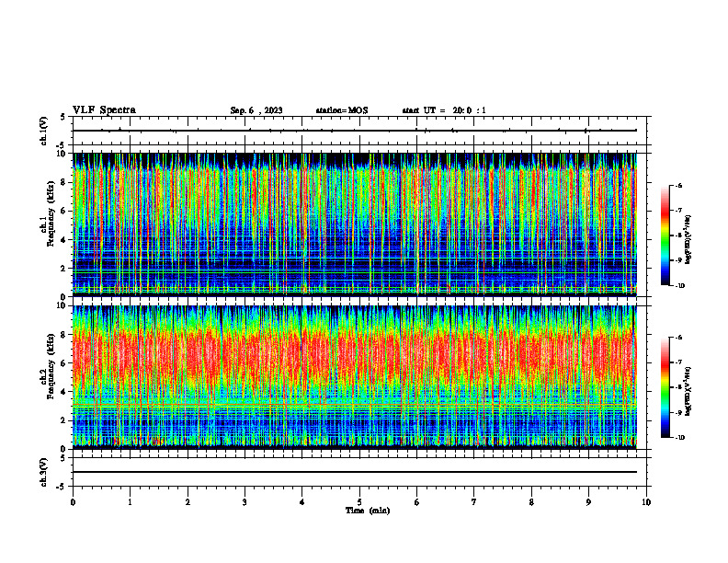Click the "VLF Spectra" plot title
The height and width of the screenshot is (563, 728).
pos(104,110)
